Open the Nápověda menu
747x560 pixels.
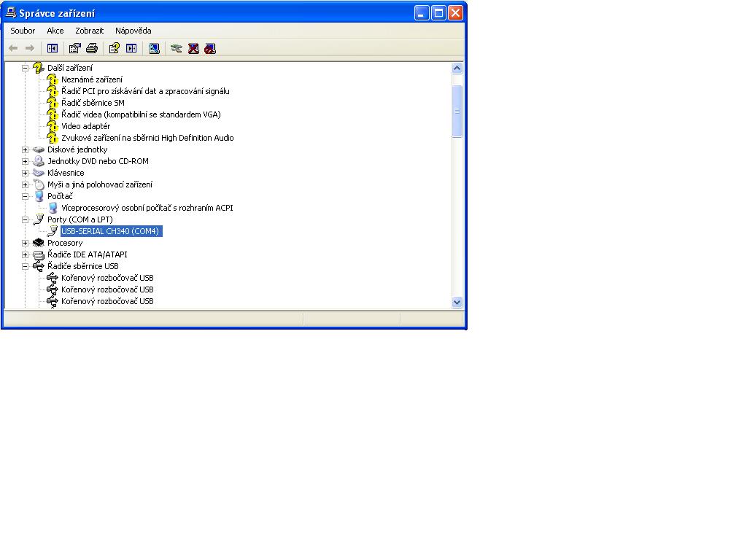click(133, 31)
